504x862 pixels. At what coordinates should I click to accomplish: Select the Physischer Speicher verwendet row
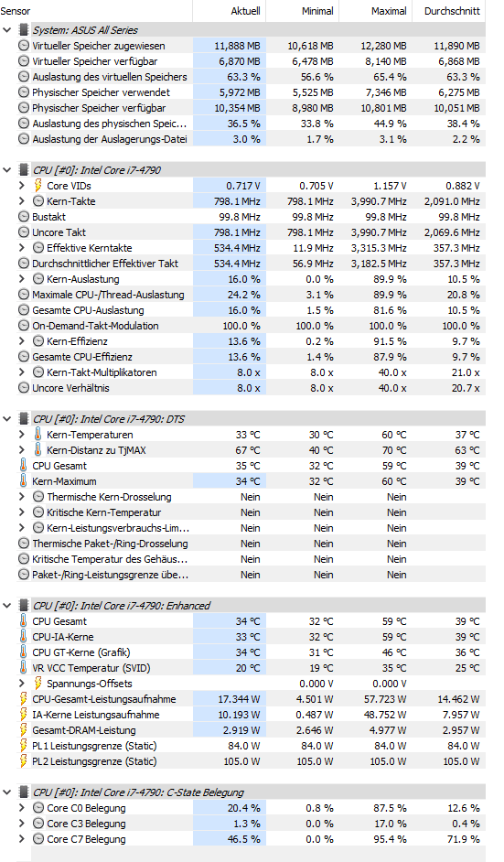[252, 92]
